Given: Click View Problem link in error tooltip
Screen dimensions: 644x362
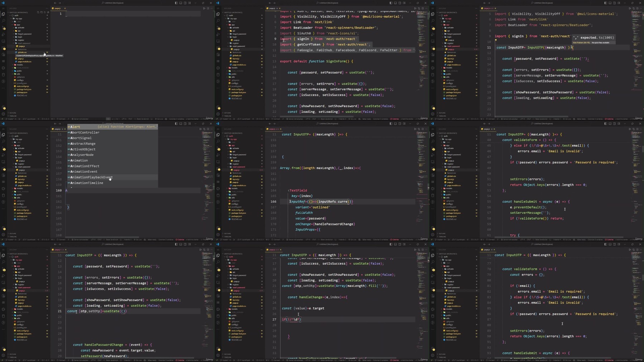Looking at the screenshot, I should coord(581,43).
